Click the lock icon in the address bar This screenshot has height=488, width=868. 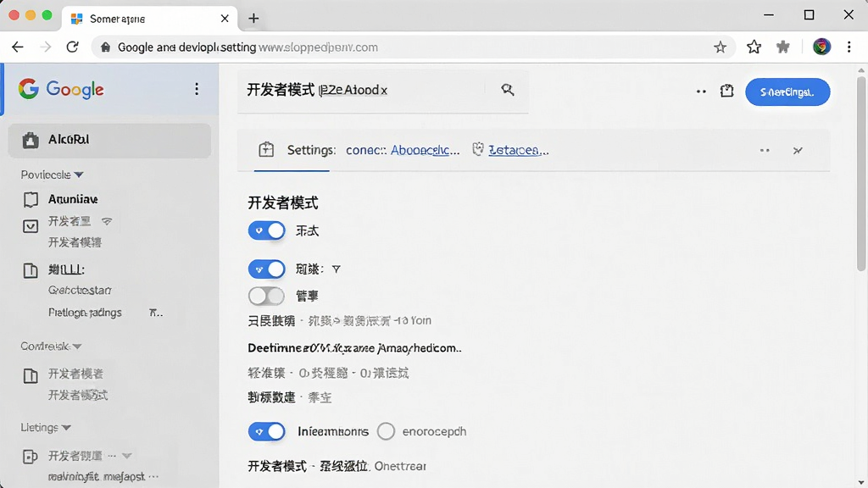pos(105,47)
